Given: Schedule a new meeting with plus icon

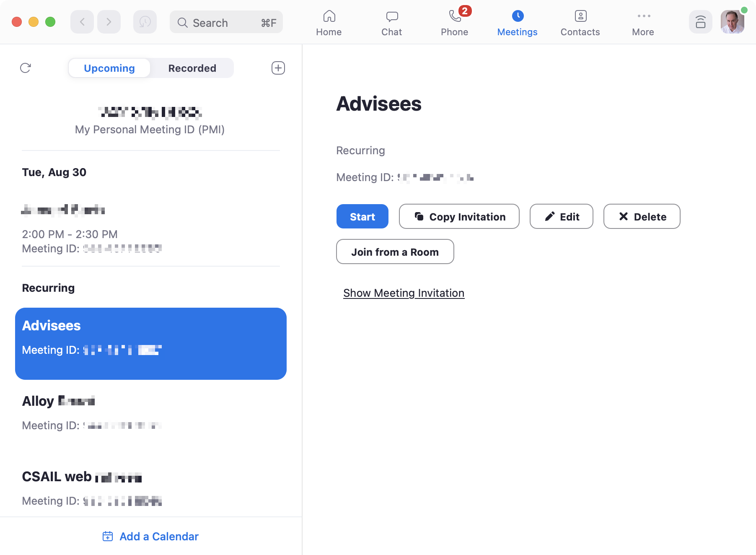Looking at the screenshot, I should (278, 68).
